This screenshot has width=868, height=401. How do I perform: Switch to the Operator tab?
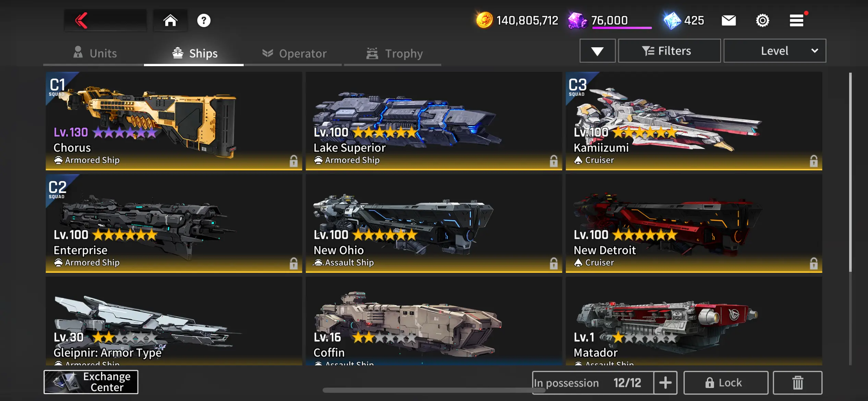coord(294,53)
